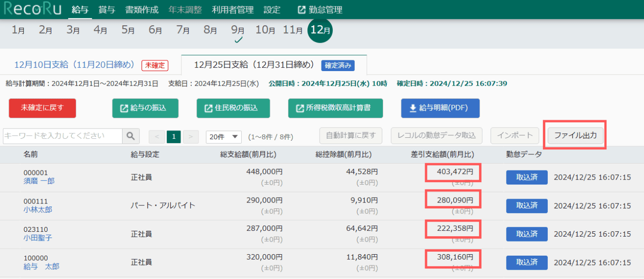Open employee 須磨 一郎 link
The image size is (644, 279).
pyautogui.click(x=39, y=181)
